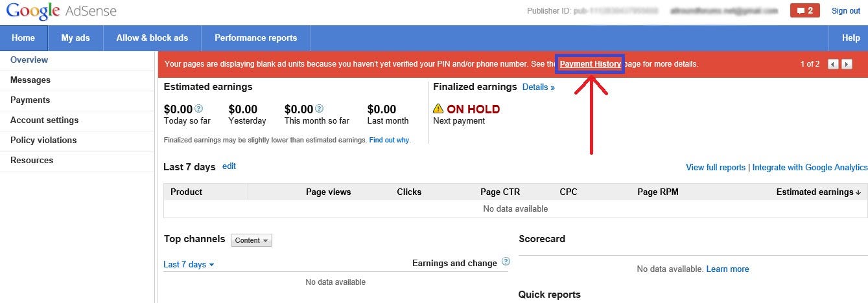
Task: Click the CPC column header
Action: coord(569,192)
